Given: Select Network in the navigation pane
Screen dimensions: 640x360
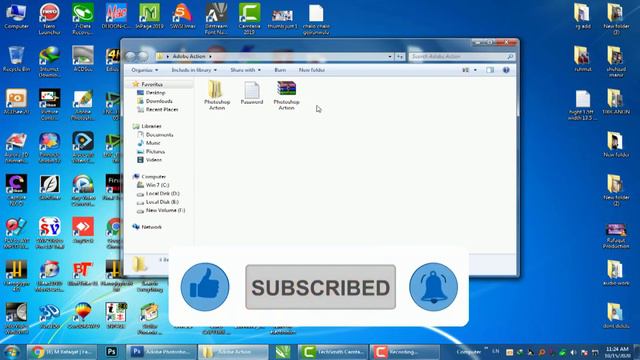Looking at the screenshot, I should point(151,227).
